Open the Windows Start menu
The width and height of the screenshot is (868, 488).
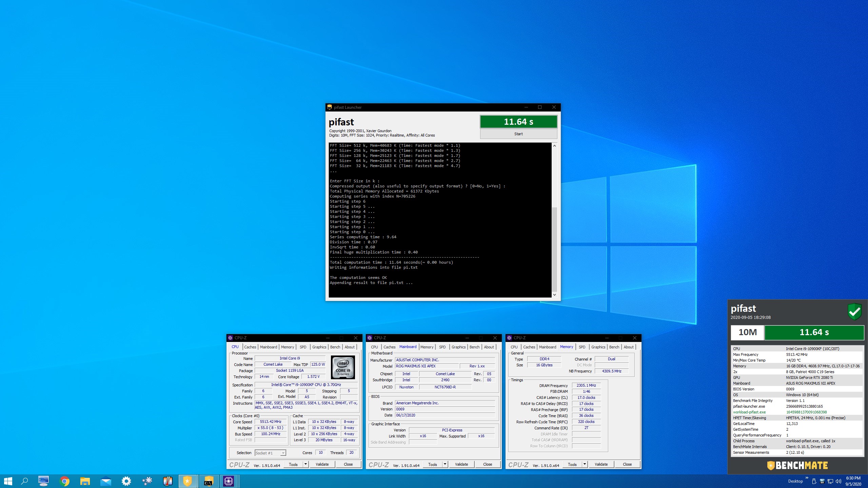click(x=8, y=481)
